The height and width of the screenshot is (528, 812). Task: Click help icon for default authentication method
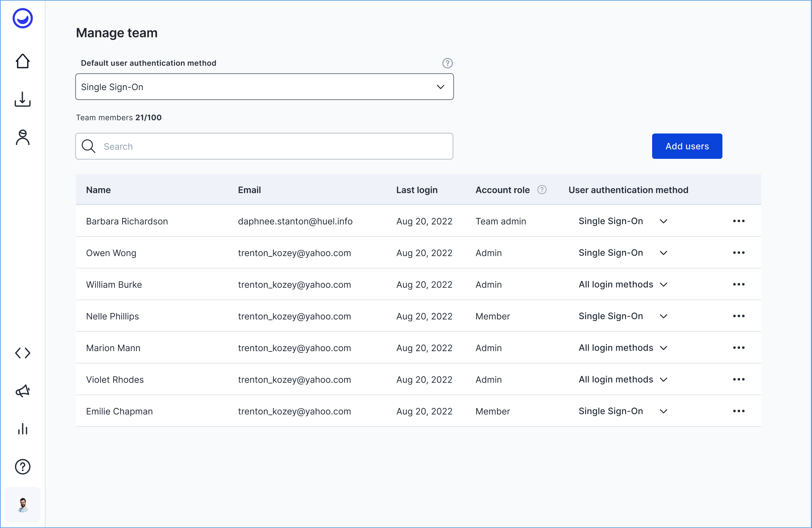point(447,63)
